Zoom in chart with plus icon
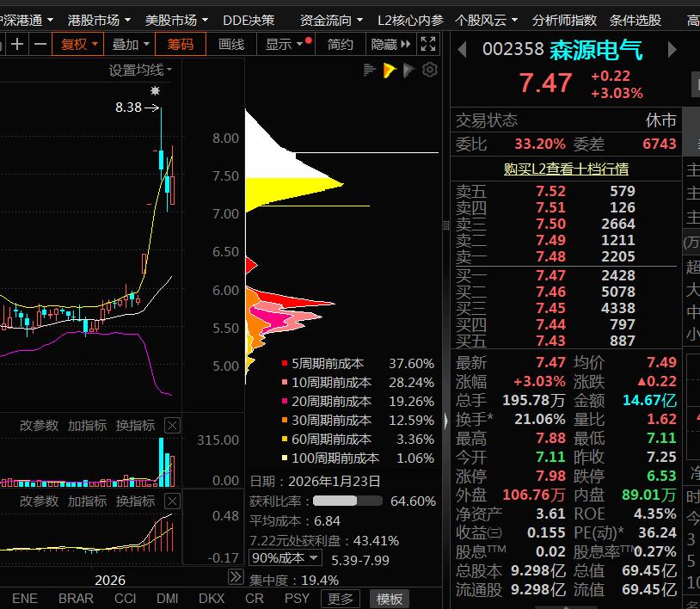This screenshot has height=609, width=700. 17,44
